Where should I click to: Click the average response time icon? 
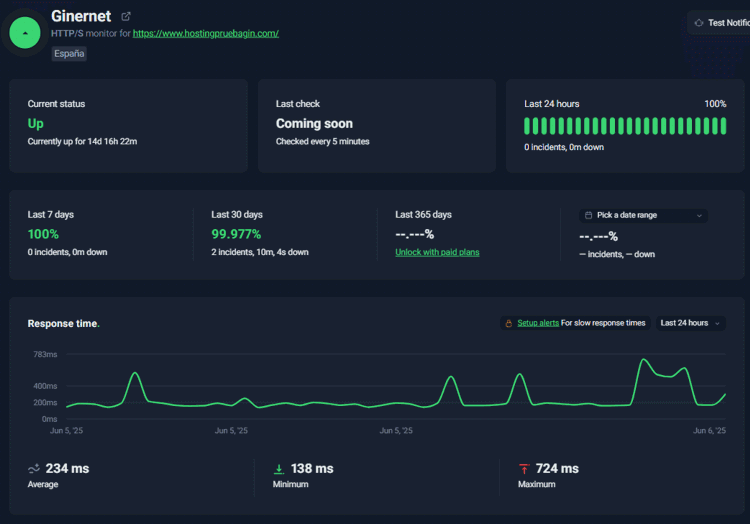[x=34, y=469]
